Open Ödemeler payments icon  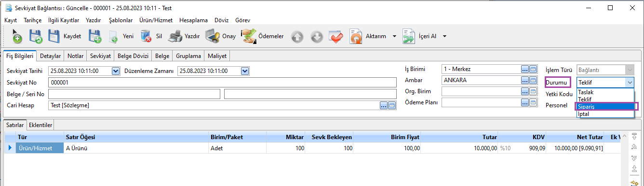pyautogui.click(x=249, y=36)
